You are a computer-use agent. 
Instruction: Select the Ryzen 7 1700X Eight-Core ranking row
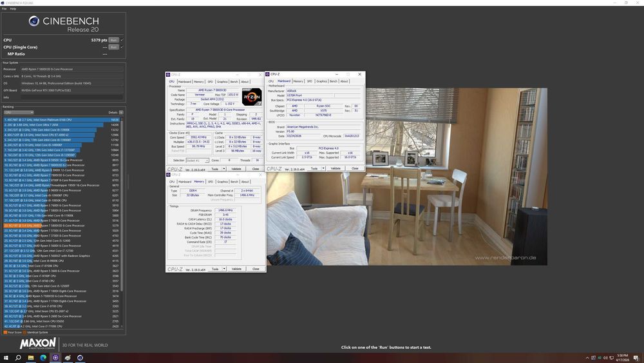(62, 301)
